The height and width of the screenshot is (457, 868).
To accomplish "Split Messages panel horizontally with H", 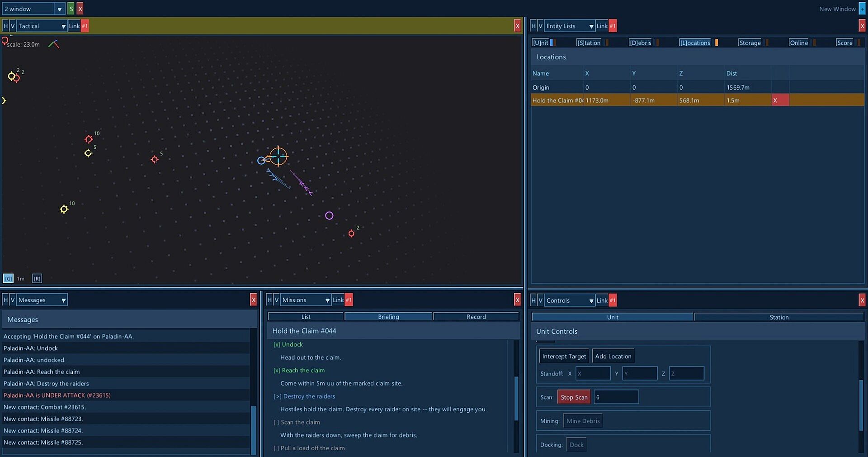I will pyautogui.click(x=5, y=300).
